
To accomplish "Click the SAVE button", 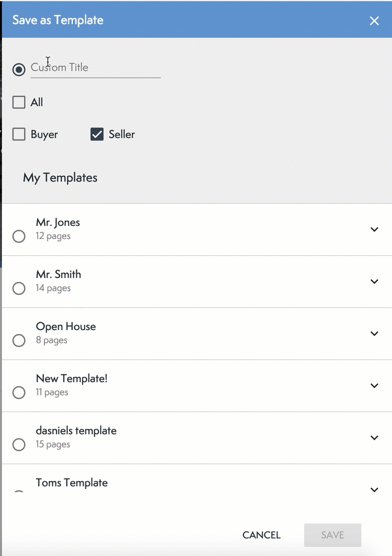I will coord(332,535).
